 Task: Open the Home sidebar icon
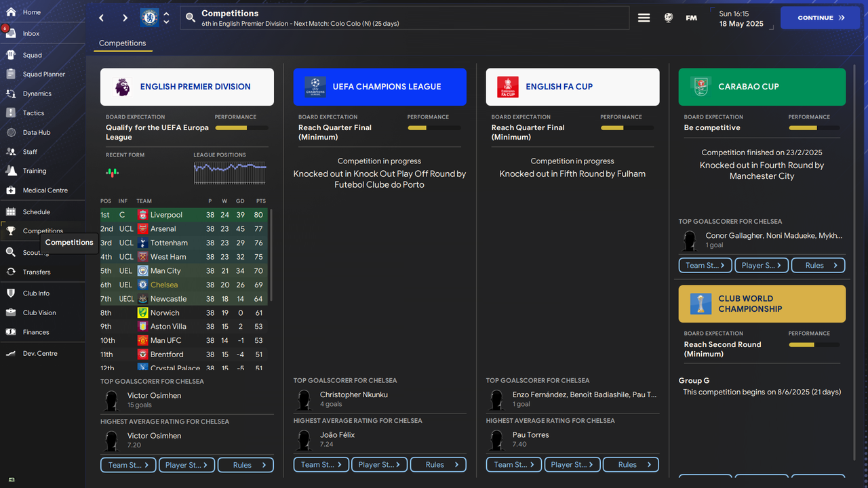11,12
